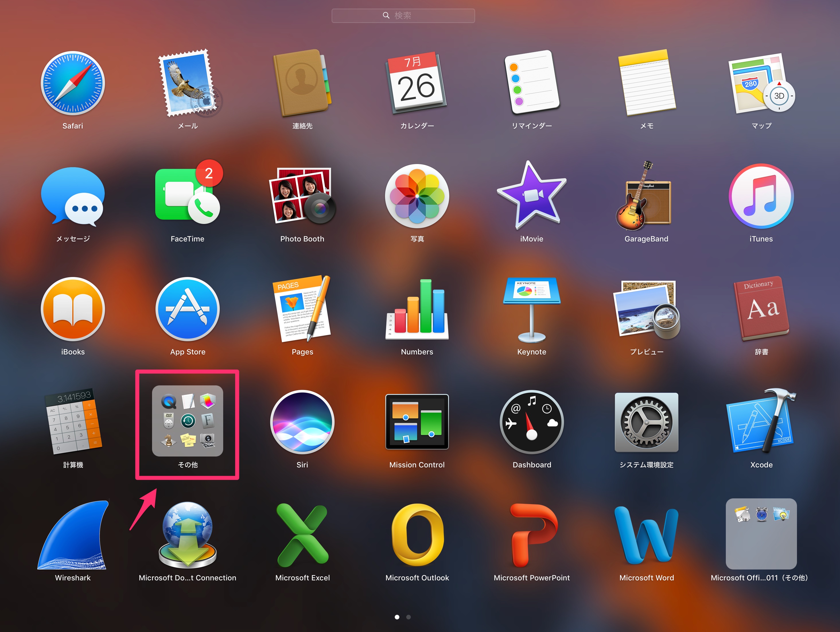Open Mission Control
840x632 pixels.
click(417, 422)
